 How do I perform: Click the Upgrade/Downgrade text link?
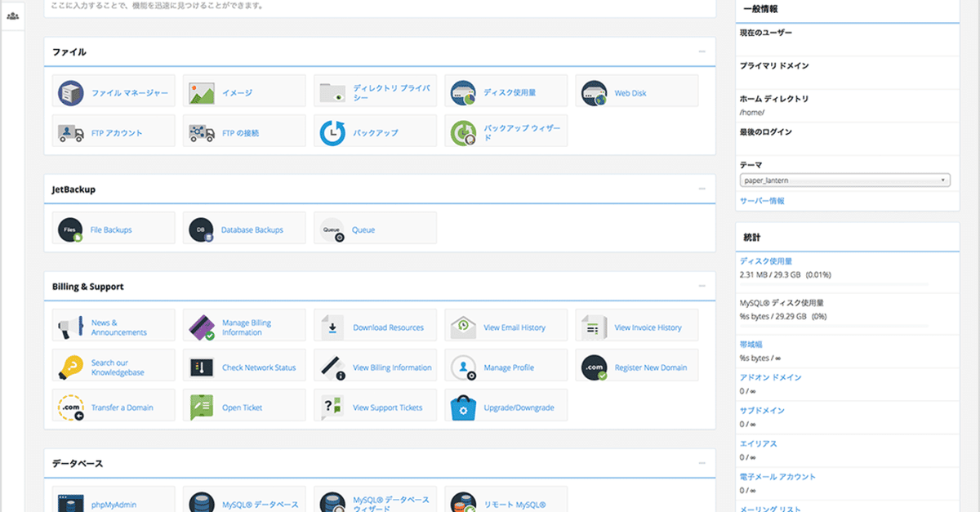519,407
